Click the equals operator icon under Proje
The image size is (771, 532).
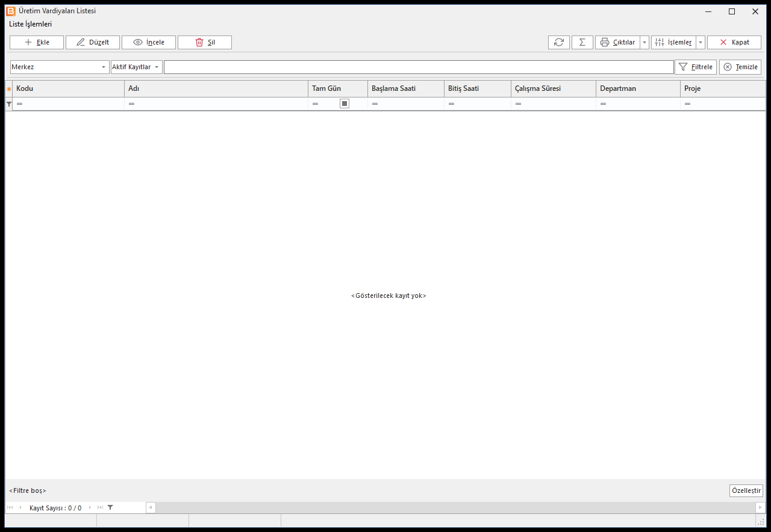tap(687, 104)
